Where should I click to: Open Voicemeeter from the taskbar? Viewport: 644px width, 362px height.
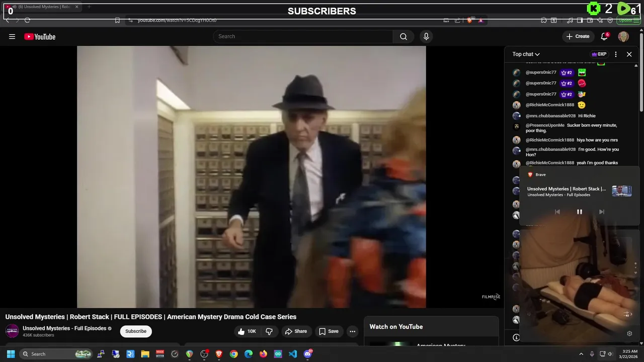coord(160,354)
